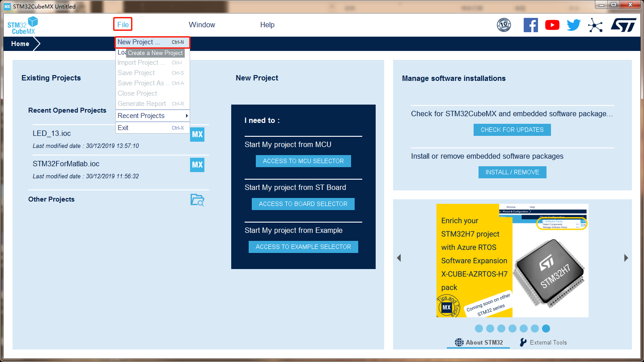Click Save Project in File menu
The height and width of the screenshot is (362, 644).
coord(153,73)
